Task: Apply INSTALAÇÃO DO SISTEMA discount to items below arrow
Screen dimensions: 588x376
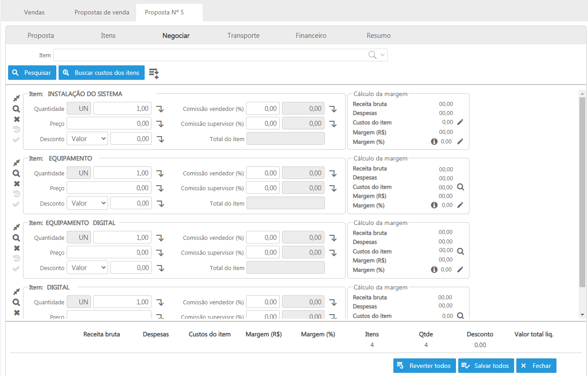Action: pyautogui.click(x=160, y=139)
